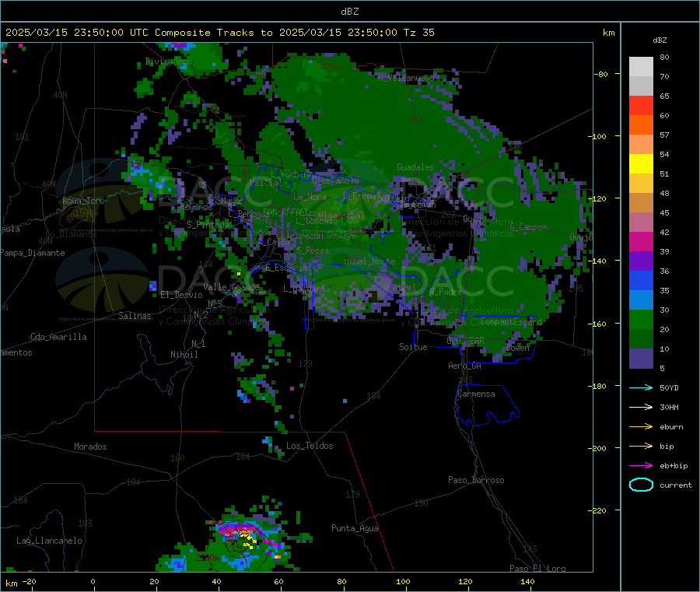Click the Pampa_Diamante place label
The width and height of the screenshot is (700, 592).
coord(32,253)
